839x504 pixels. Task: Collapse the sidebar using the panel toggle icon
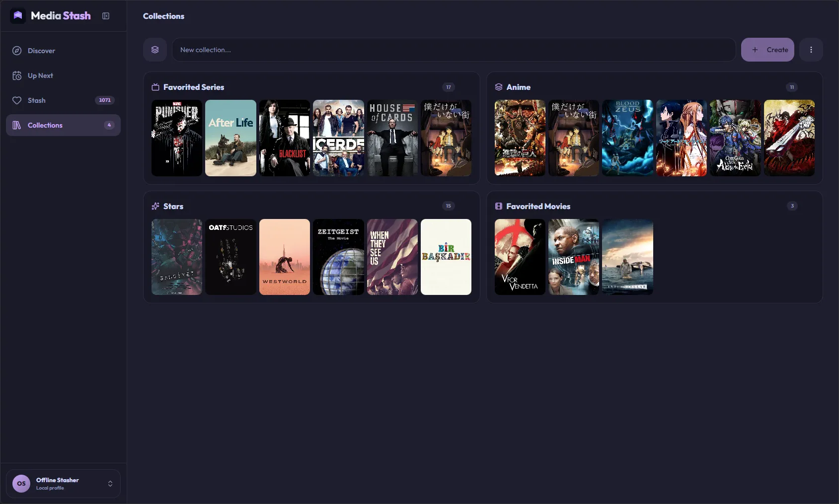[106, 16]
